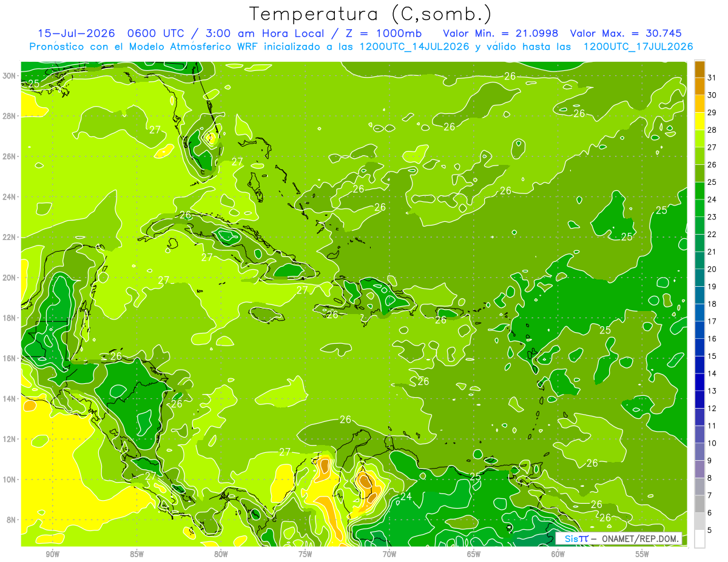
Task: Click the 75W longitude axis label
Action: [x=305, y=554]
